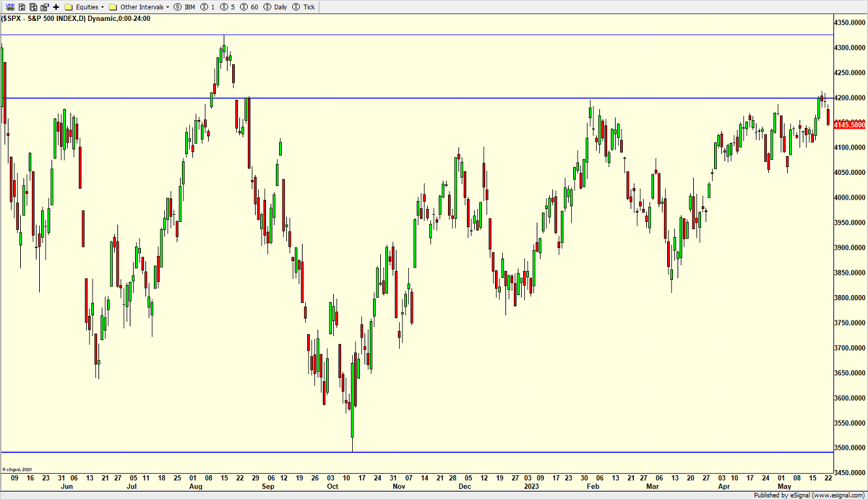Click the Equities yellow folder icon
This screenshot has width=868, height=500.
[x=68, y=7]
